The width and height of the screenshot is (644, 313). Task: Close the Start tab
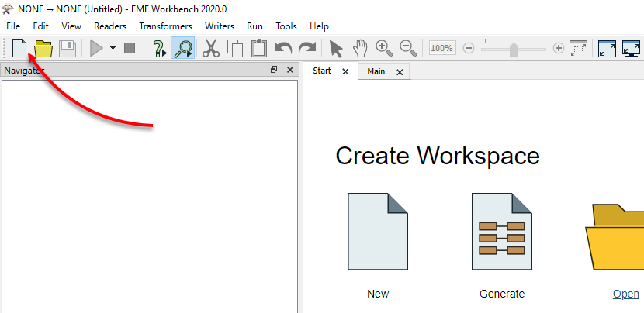tap(345, 71)
